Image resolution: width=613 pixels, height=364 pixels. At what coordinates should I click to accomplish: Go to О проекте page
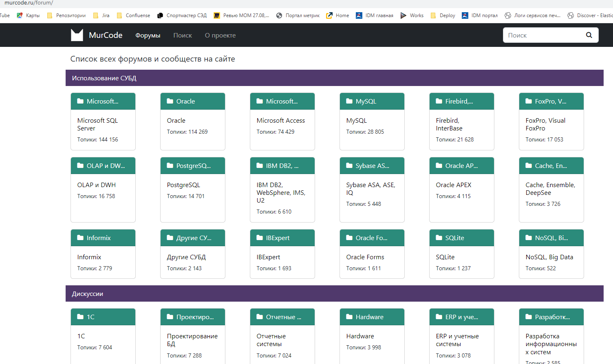click(220, 35)
